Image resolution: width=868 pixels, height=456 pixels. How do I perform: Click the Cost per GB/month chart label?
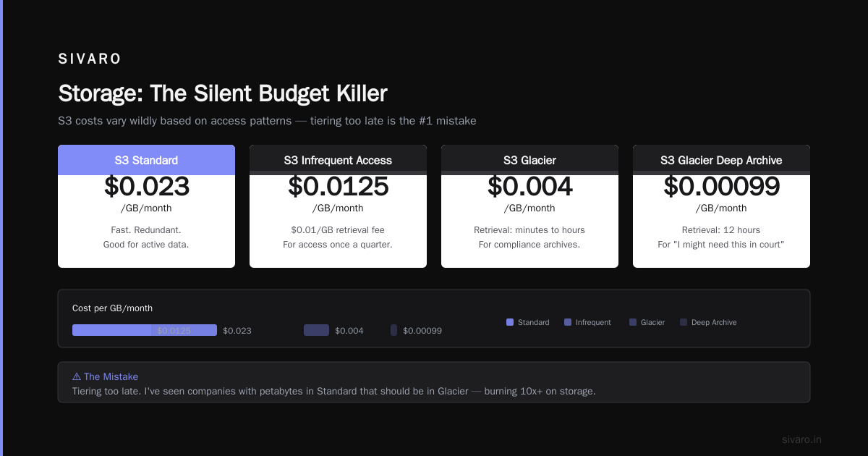coord(112,308)
